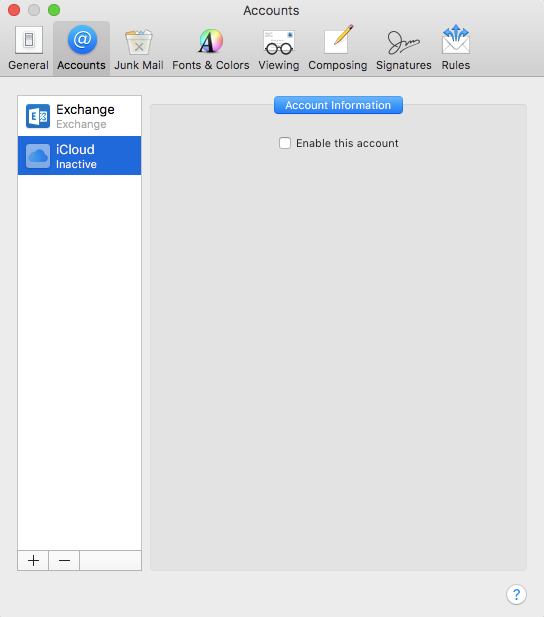Open the Rules envelope-arrows icon

[456, 39]
